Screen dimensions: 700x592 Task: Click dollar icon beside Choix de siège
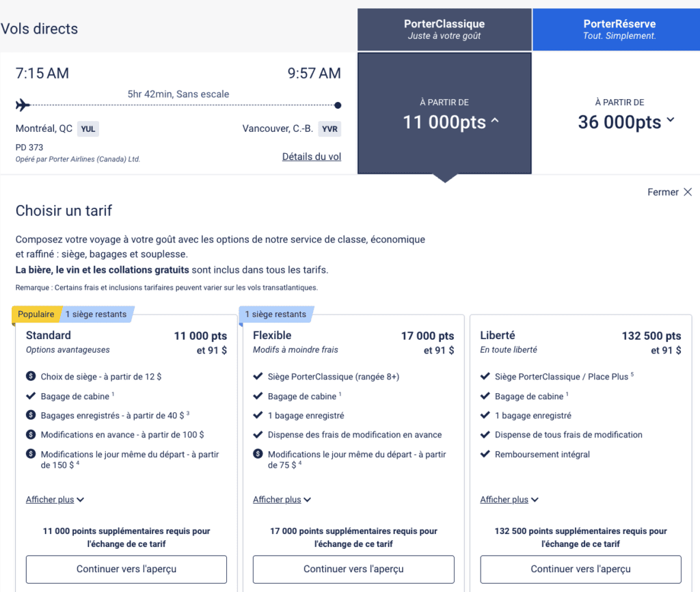[x=31, y=376]
